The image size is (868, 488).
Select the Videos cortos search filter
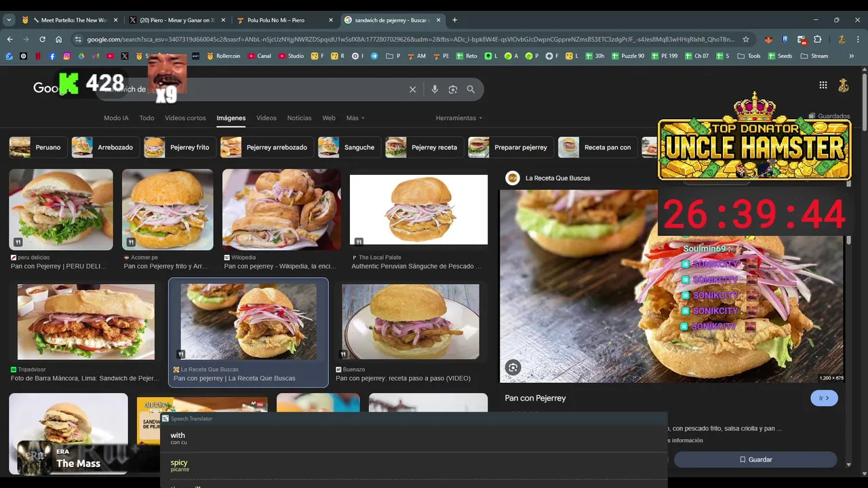pos(185,118)
